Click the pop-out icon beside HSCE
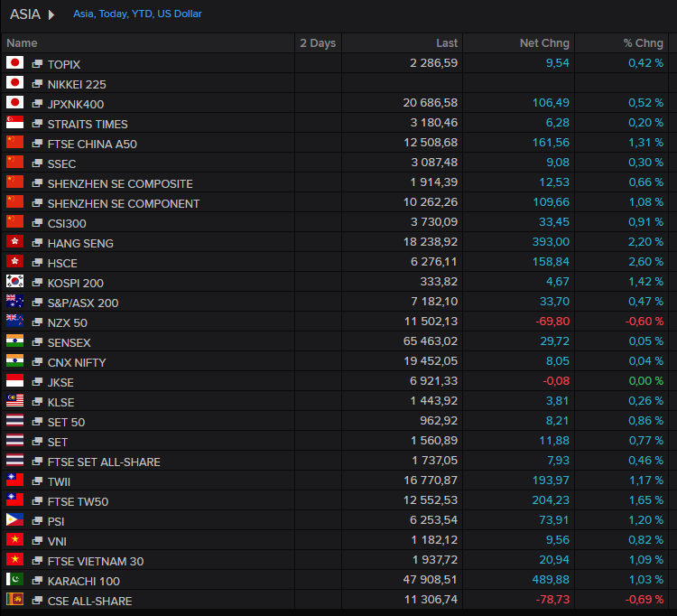Viewport: 677px width, 616px height. point(37,263)
